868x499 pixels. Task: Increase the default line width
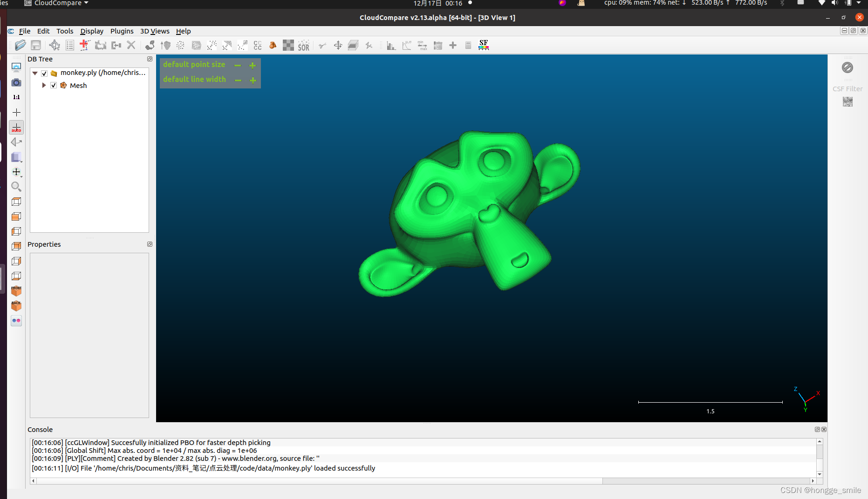click(x=253, y=80)
